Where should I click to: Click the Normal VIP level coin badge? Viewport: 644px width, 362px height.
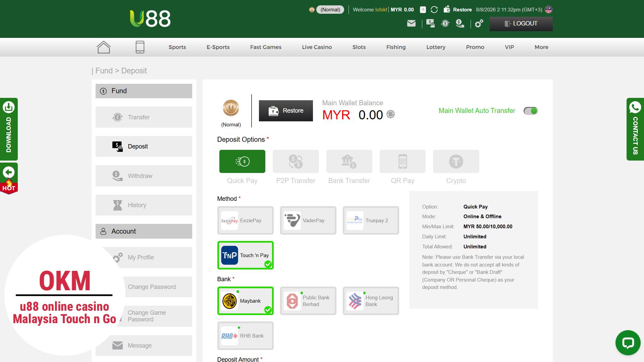(x=231, y=108)
